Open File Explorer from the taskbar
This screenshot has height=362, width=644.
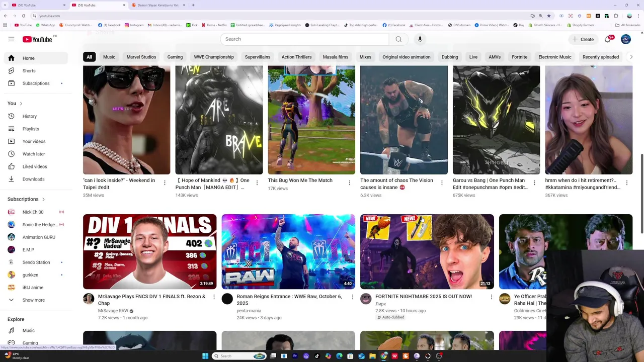coord(372,356)
